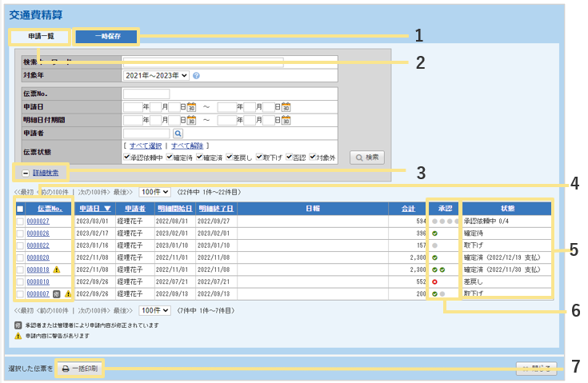Click the 申請者 search magnifier icon

178,134
